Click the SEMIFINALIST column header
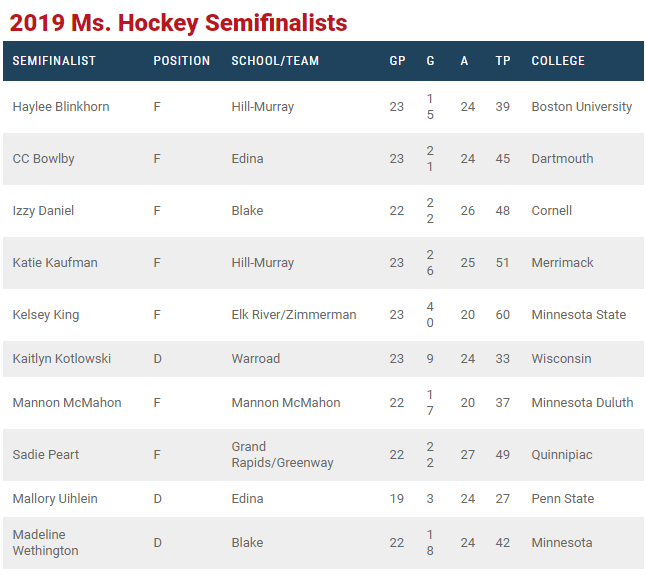 click(54, 61)
